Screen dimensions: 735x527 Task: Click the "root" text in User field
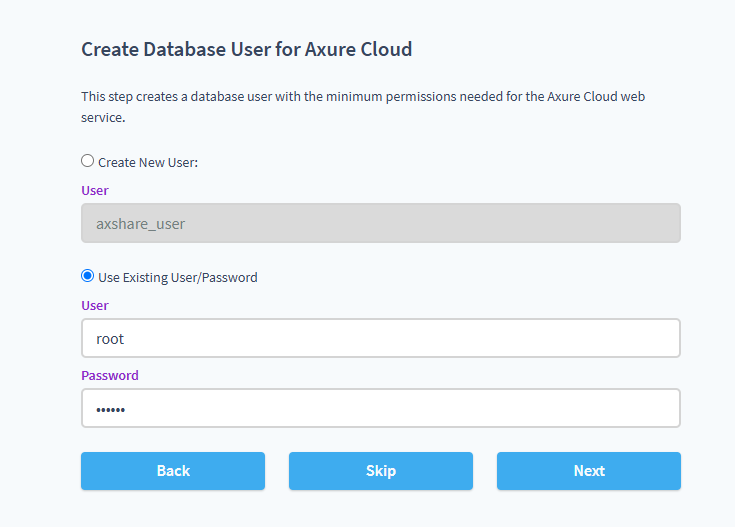110,339
